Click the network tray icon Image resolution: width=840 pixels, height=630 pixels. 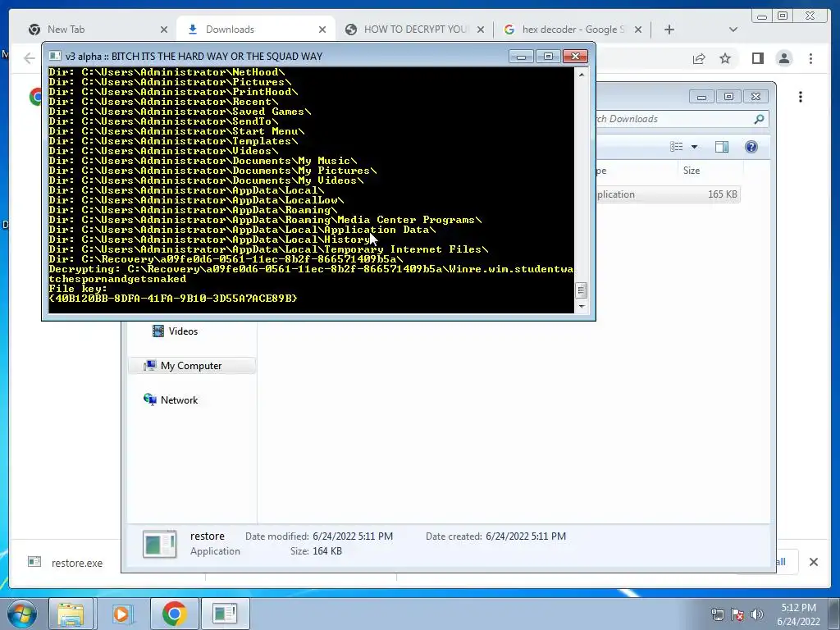tap(717, 614)
